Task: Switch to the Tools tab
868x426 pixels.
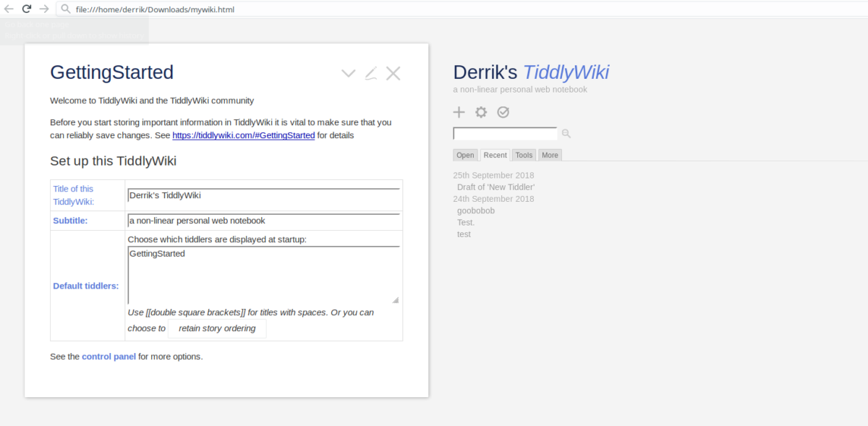Action: point(524,155)
